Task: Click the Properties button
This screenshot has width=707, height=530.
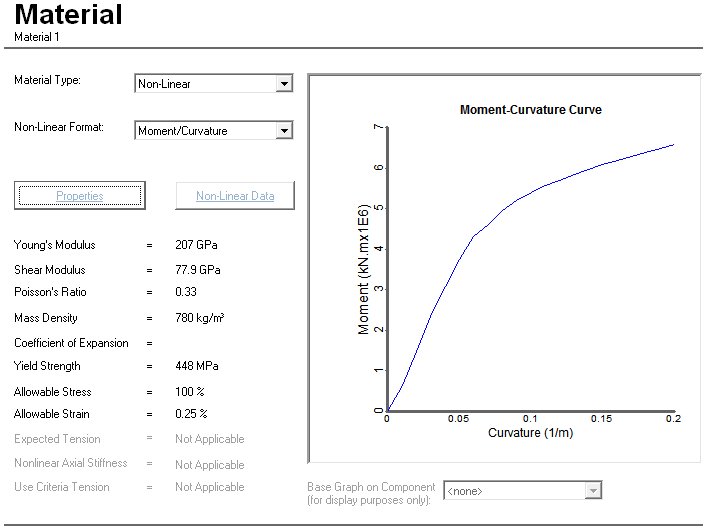Action: pyautogui.click(x=80, y=196)
